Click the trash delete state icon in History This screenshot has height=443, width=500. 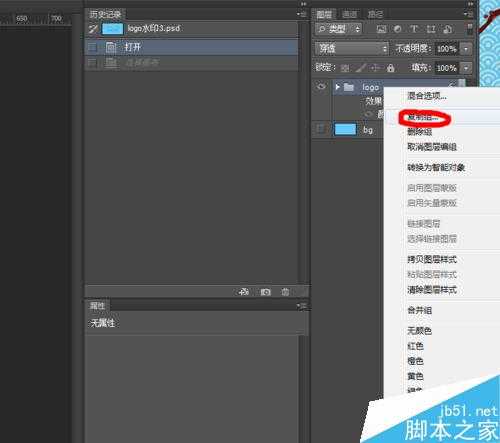tap(285, 292)
